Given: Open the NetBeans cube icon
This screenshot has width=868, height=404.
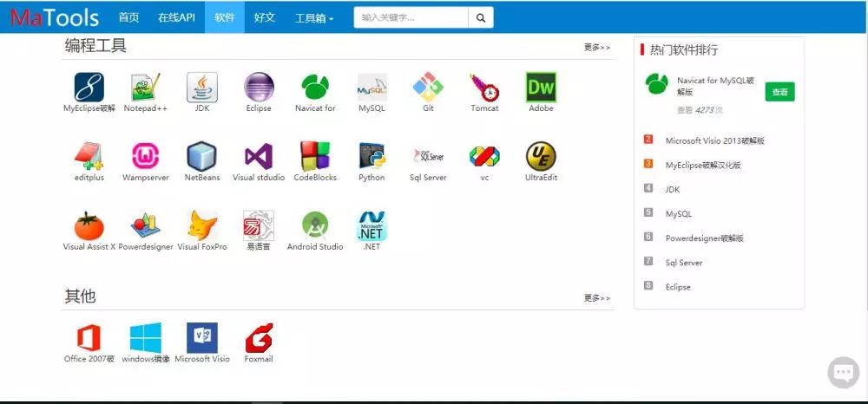Looking at the screenshot, I should (202, 156).
